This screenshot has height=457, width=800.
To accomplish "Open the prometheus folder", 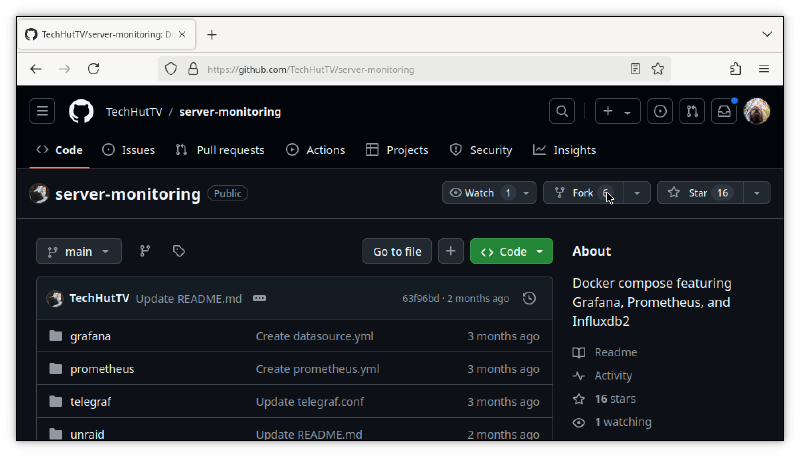I will click(x=102, y=369).
